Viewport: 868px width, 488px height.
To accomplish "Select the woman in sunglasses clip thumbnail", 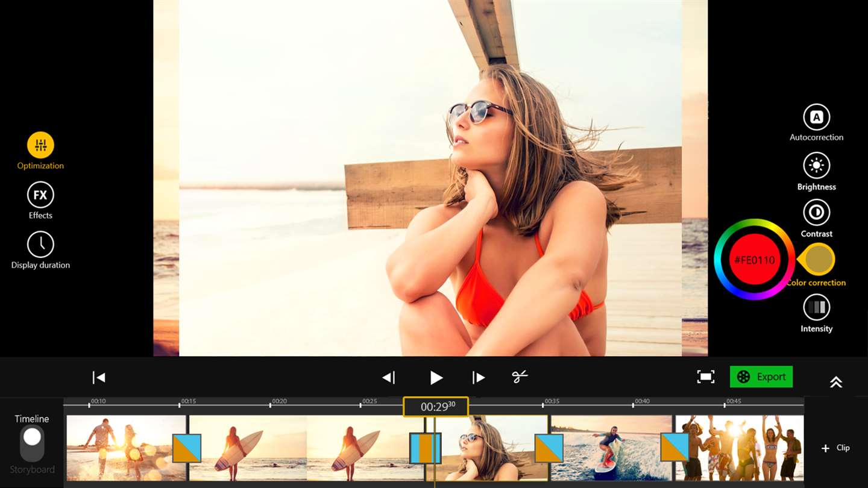I will pos(487,448).
